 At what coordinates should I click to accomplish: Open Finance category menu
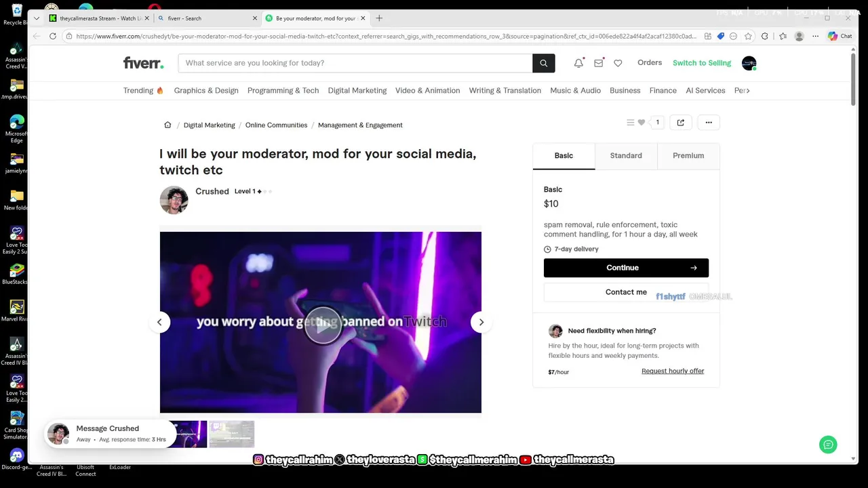click(663, 90)
